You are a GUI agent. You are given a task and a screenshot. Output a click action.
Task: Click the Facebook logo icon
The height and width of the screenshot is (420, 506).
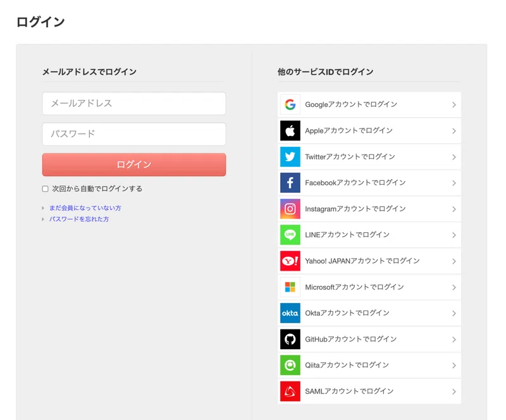tap(290, 183)
